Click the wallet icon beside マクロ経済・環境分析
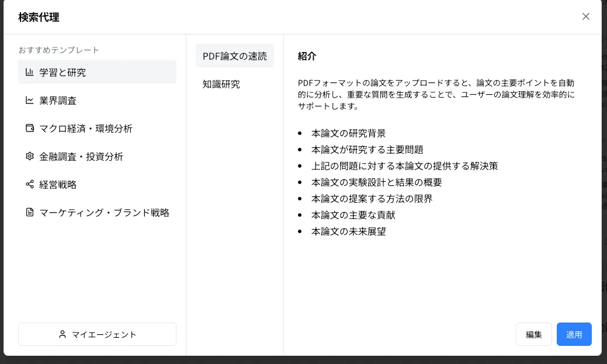 tap(29, 128)
